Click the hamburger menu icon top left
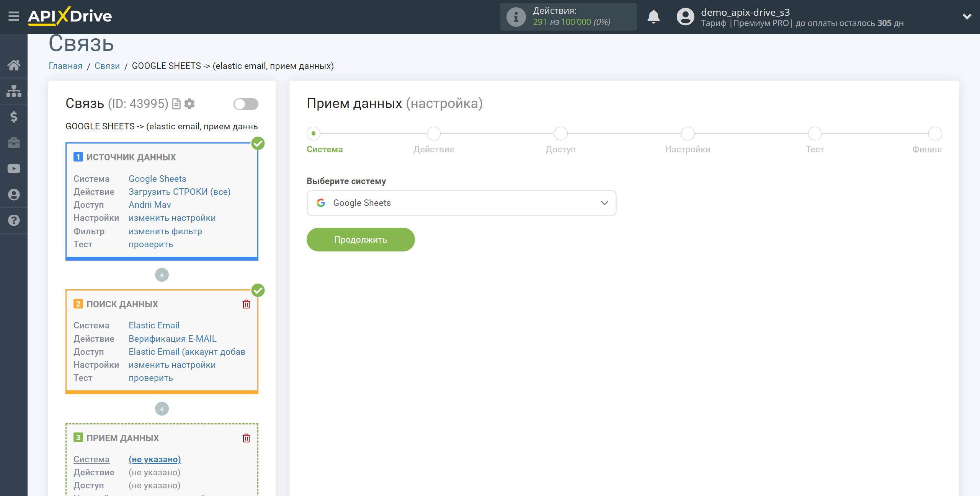This screenshot has width=980, height=496. 13,16
